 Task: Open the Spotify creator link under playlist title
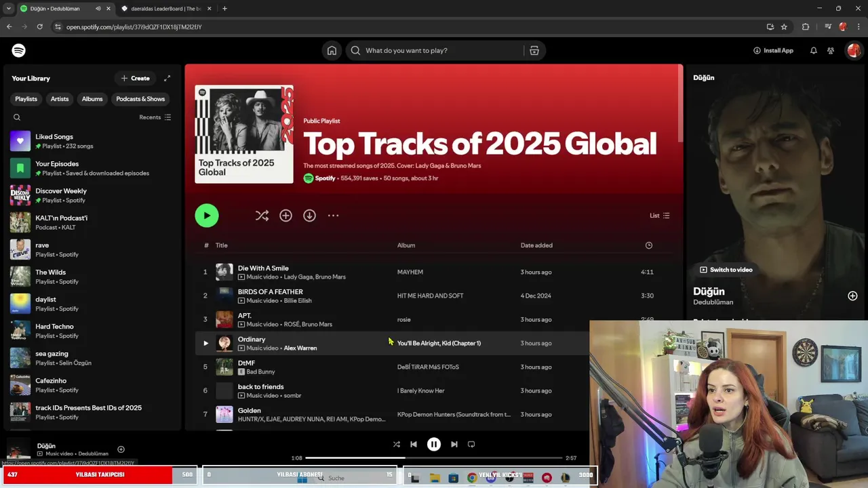[x=325, y=178]
